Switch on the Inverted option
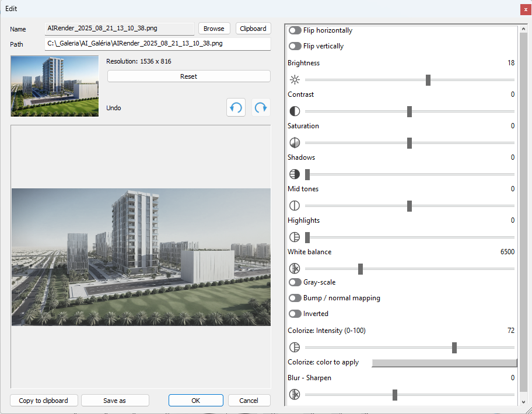Image resolution: width=532 pixels, height=414 pixels. point(295,314)
